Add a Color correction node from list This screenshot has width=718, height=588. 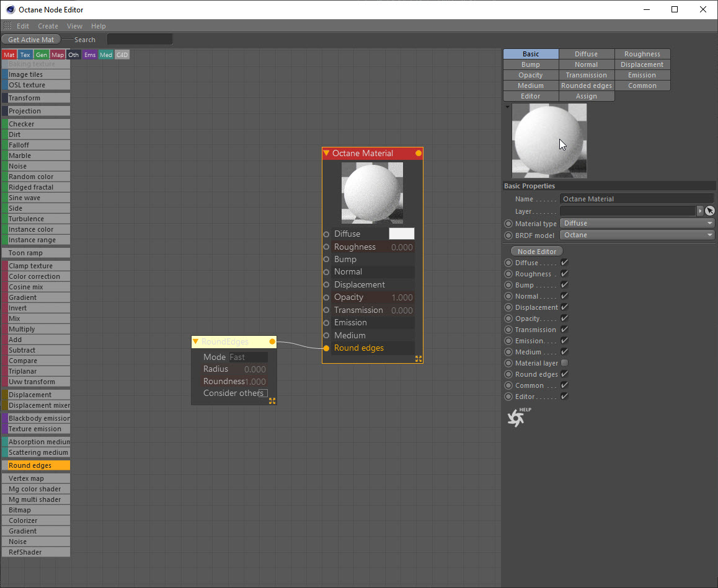tap(36, 276)
